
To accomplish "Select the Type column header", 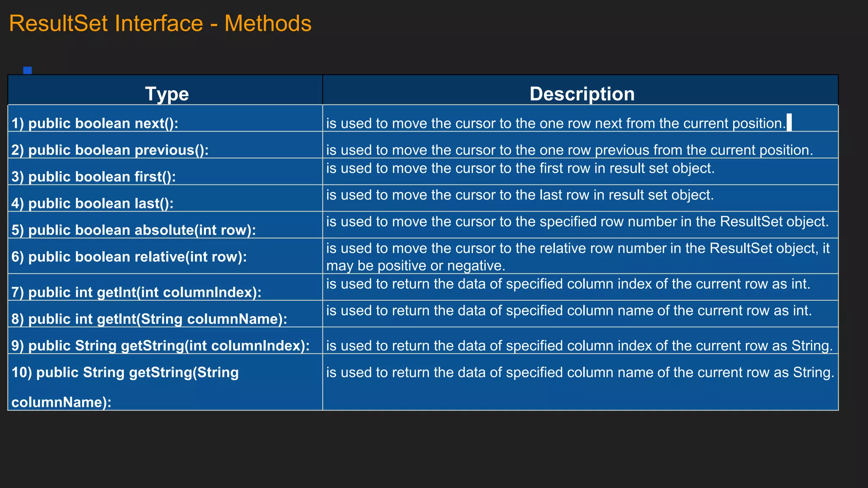I will pyautogui.click(x=167, y=94).
